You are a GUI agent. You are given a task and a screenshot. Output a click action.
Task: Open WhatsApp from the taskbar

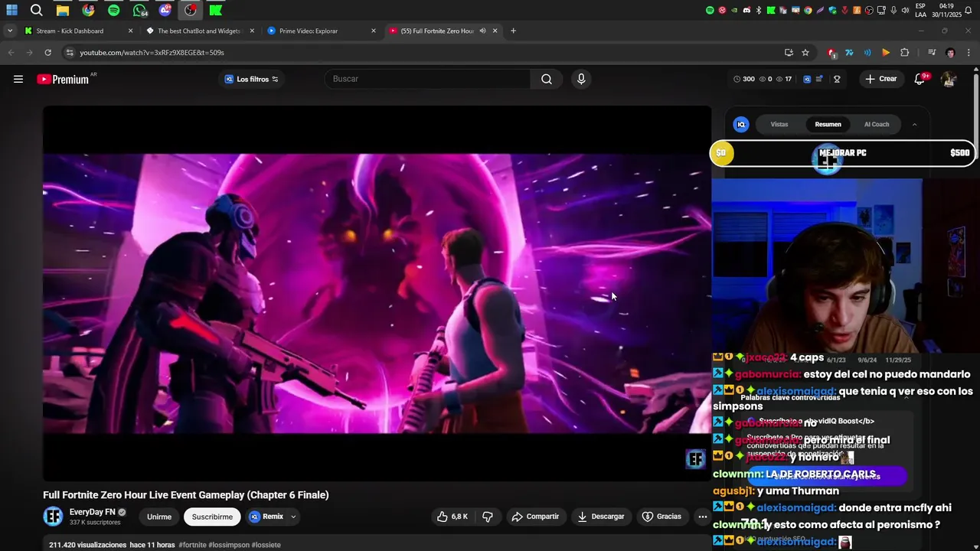pos(139,11)
